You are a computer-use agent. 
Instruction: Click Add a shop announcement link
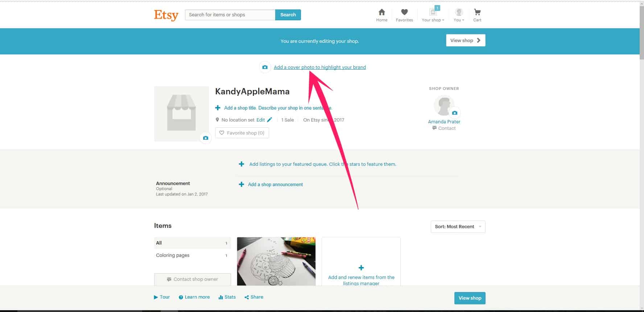click(x=275, y=184)
